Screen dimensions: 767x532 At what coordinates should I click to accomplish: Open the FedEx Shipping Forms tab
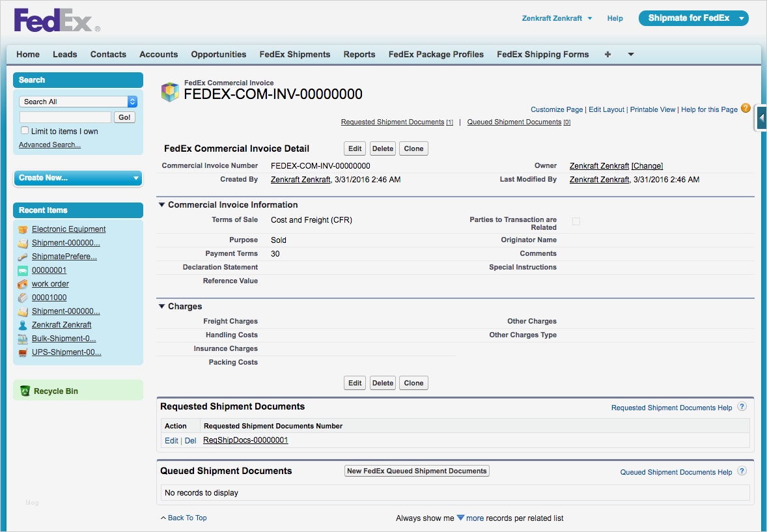tap(543, 54)
